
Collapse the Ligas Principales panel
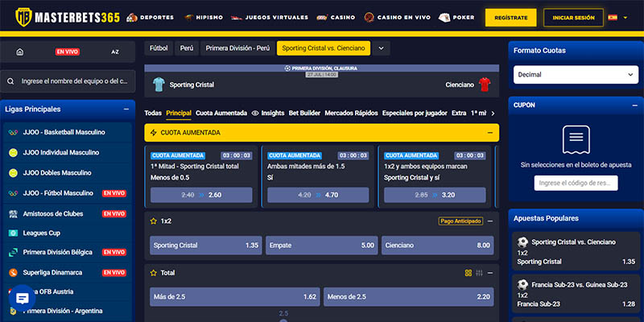tap(126, 109)
